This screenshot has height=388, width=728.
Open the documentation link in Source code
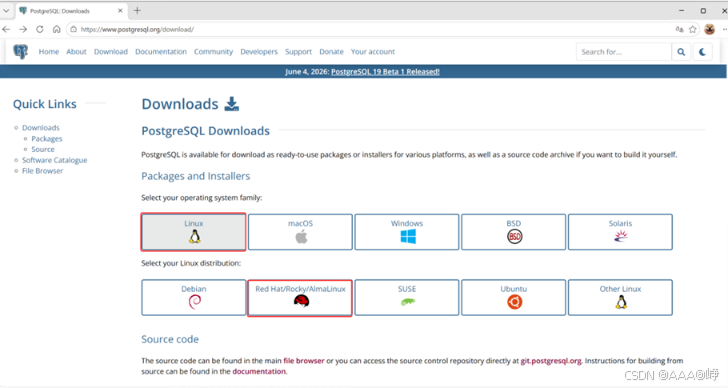tap(259, 371)
